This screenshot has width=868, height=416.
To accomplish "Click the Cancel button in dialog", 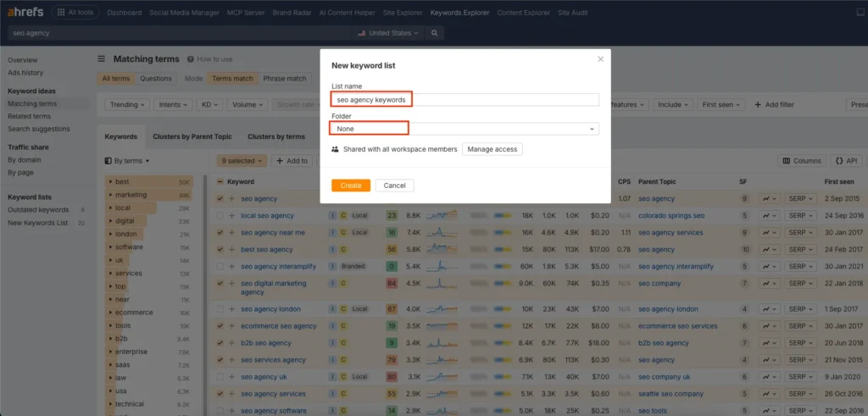I will pyautogui.click(x=395, y=186).
